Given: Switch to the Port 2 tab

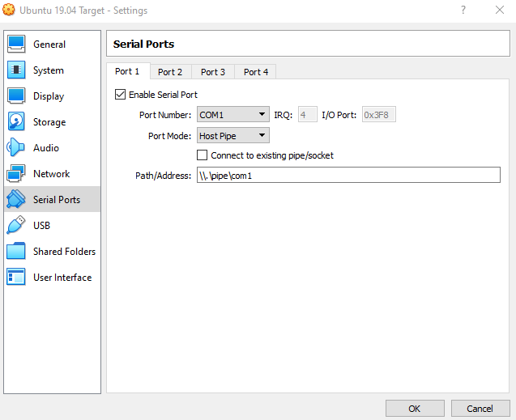Looking at the screenshot, I should [170, 72].
